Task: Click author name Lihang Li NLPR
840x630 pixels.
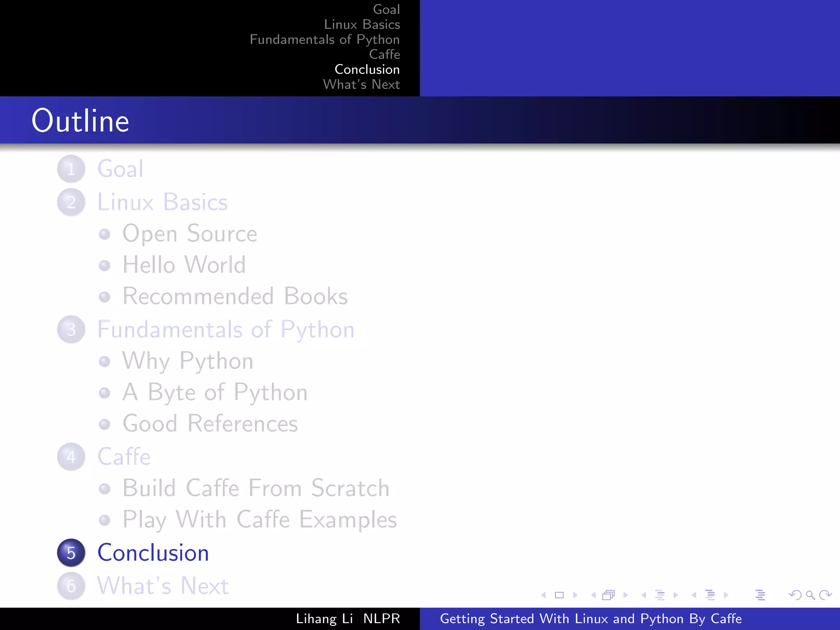Action: [x=348, y=619]
